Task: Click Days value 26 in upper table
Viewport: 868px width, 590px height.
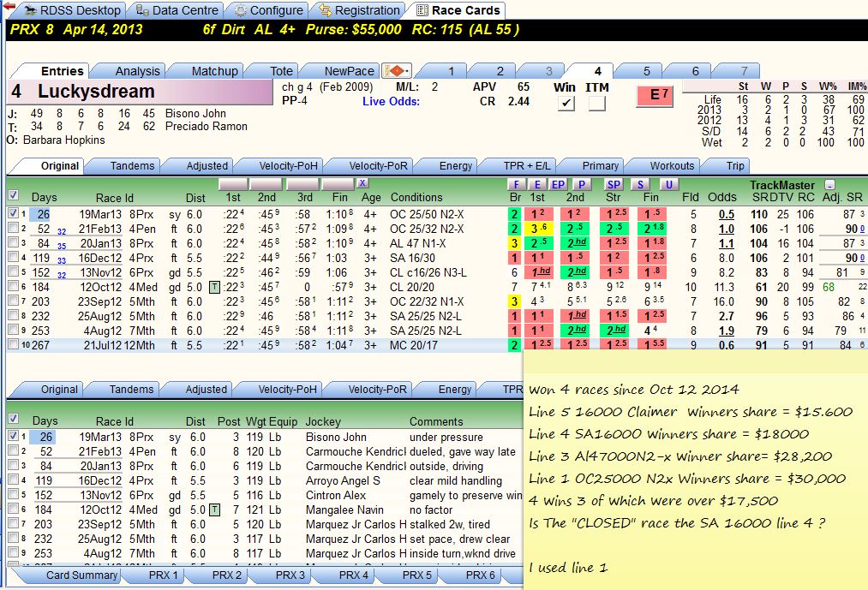Action: 40,214
